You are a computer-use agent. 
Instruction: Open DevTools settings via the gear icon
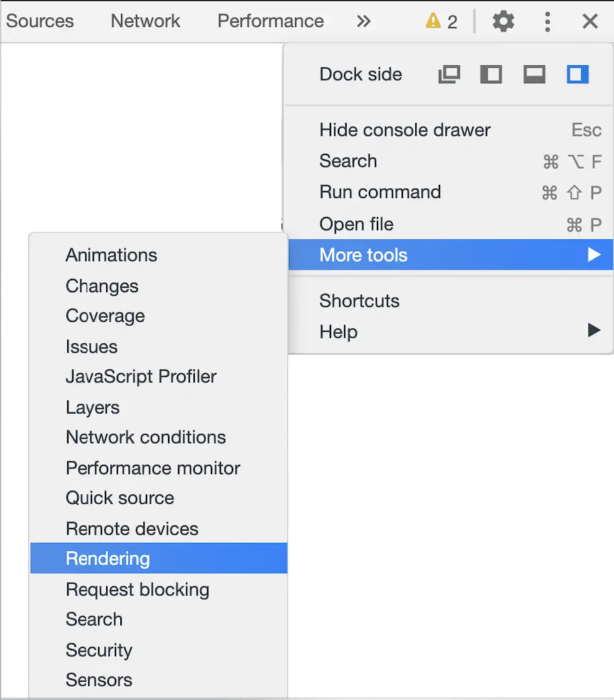pos(502,21)
